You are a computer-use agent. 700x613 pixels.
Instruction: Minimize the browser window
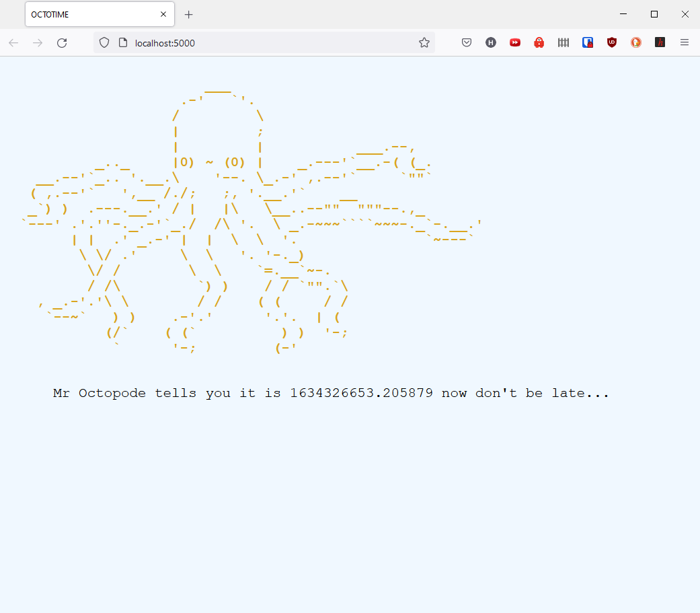623,14
